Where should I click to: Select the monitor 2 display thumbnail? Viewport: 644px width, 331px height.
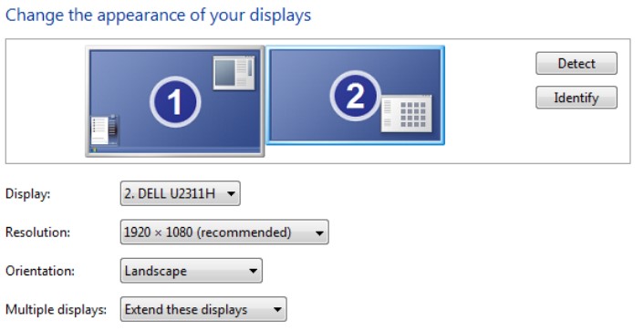pyautogui.click(x=355, y=95)
